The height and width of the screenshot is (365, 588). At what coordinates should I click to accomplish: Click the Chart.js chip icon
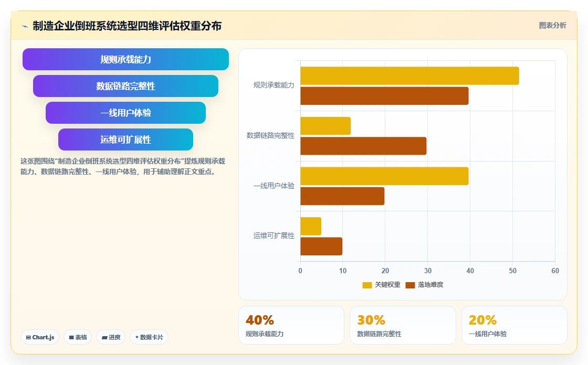point(28,338)
